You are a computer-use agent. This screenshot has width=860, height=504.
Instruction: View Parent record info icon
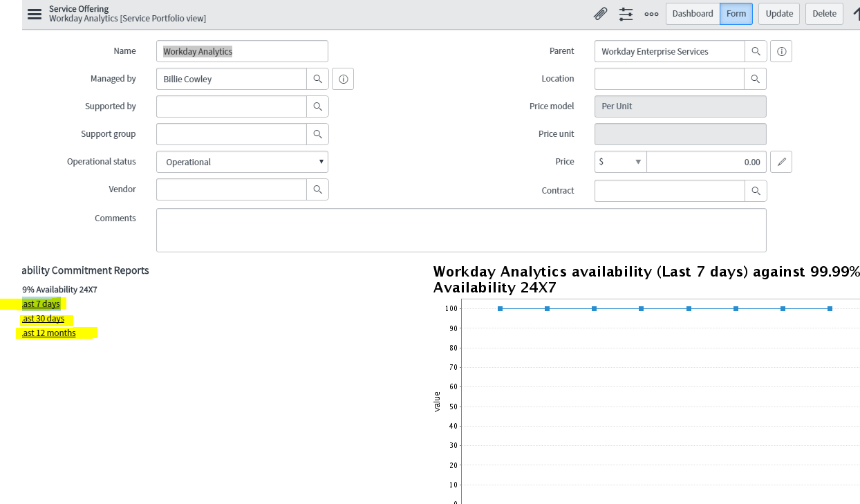[781, 51]
